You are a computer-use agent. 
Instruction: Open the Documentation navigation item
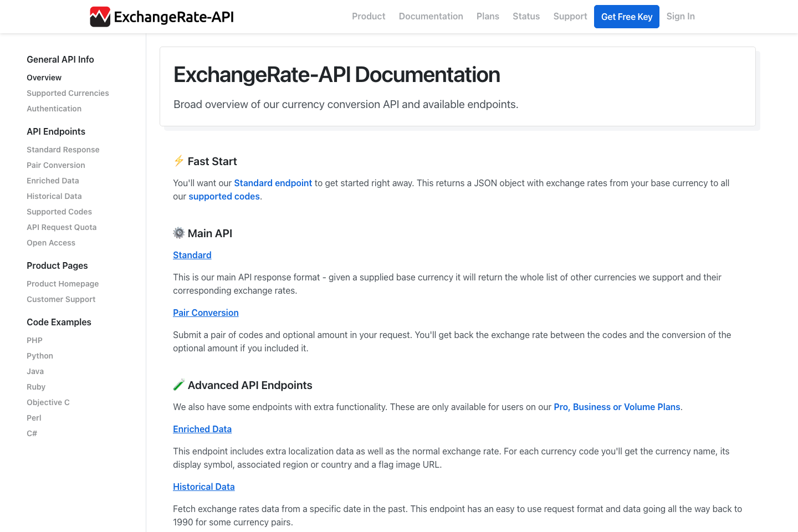click(x=431, y=16)
